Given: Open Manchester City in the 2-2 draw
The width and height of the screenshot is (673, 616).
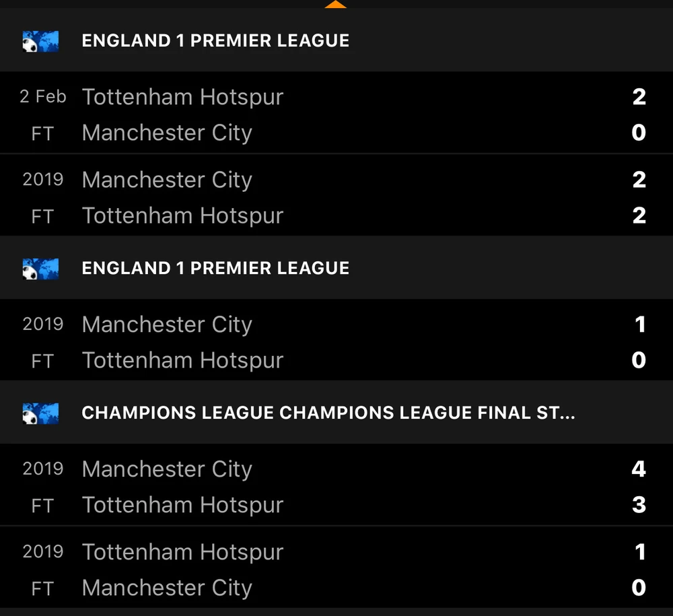Looking at the screenshot, I should 167,180.
